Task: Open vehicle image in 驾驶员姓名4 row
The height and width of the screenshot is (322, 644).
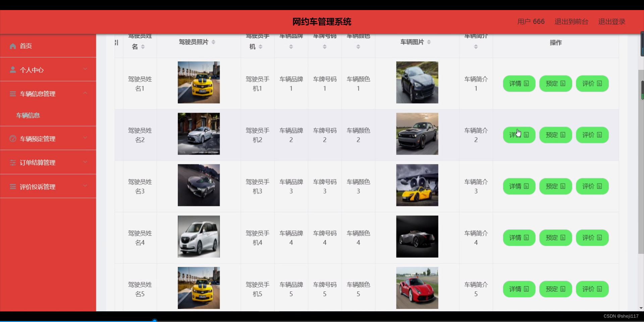Action: 417,236
